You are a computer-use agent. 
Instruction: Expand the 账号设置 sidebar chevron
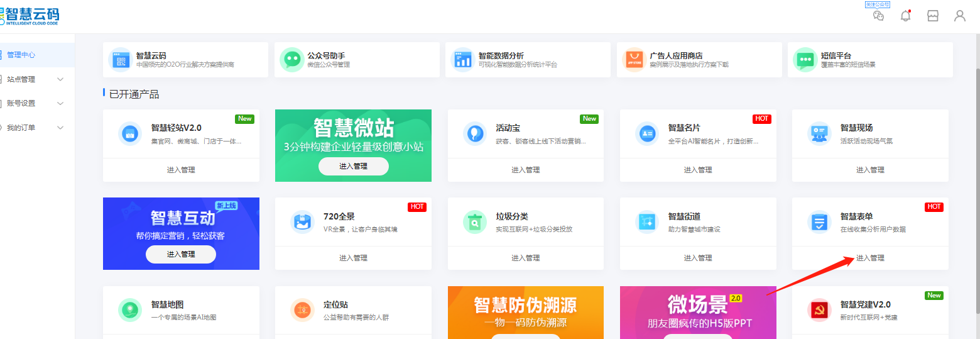pyautogui.click(x=60, y=103)
